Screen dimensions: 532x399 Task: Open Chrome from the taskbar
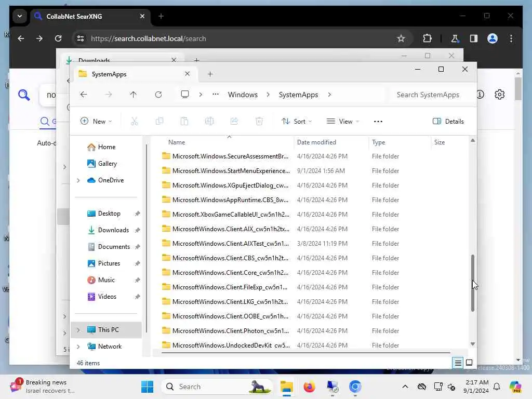pos(355,387)
